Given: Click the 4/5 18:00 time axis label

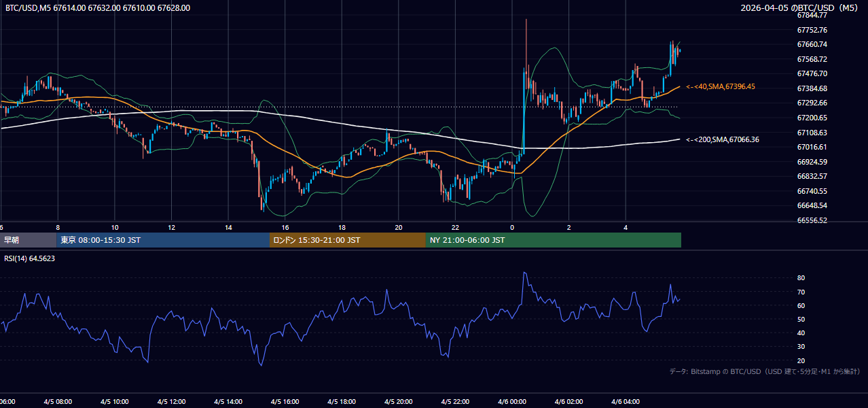Looking at the screenshot, I should point(342,402).
